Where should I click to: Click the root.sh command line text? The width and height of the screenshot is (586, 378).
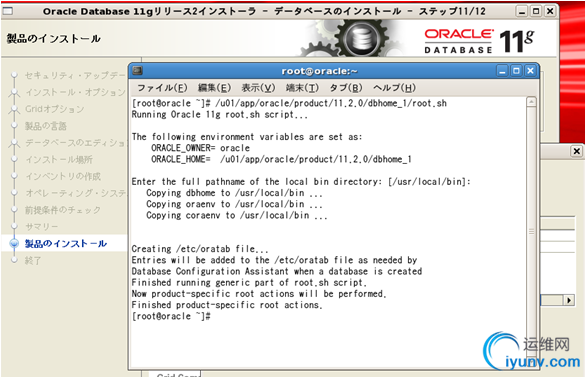289,103
